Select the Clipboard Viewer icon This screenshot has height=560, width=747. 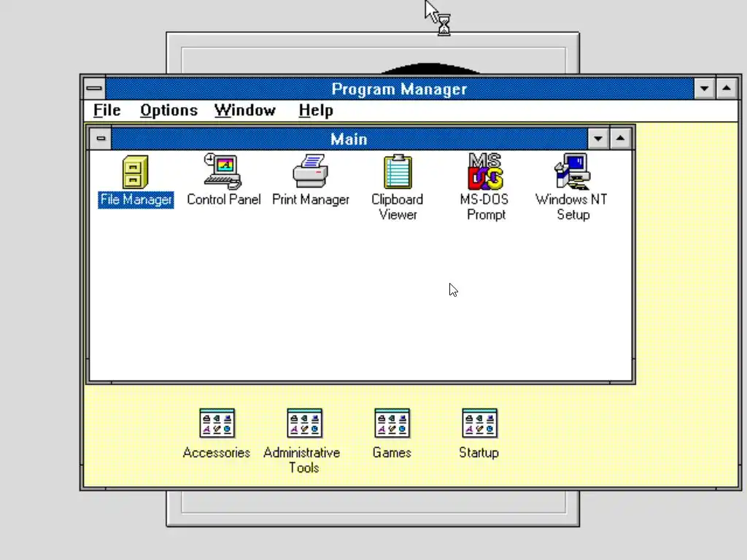pyautogui.click(x=398, y=171)
